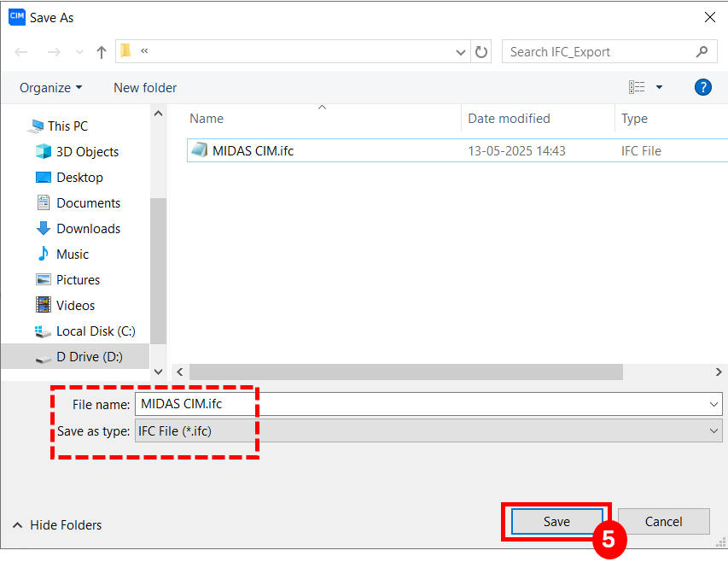728x562 pixels.
Task: Click the Downloads arrow icon
Action: pos(44,228)
